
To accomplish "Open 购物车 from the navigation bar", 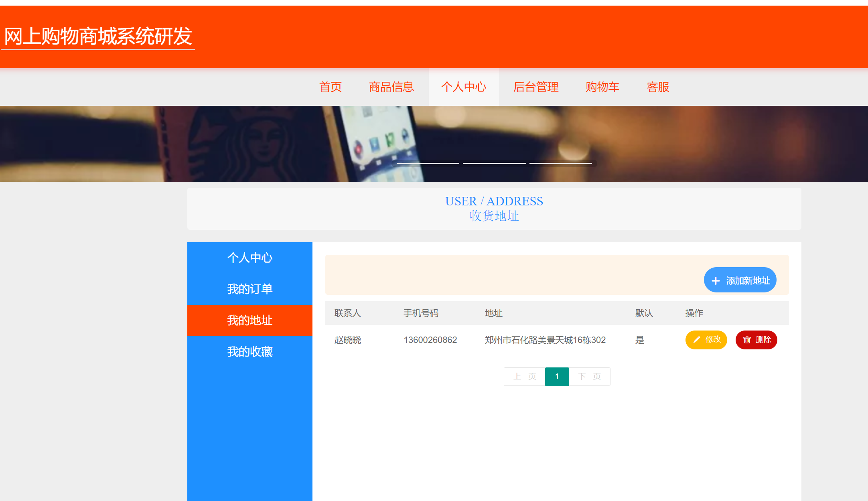I will [602, 87].
